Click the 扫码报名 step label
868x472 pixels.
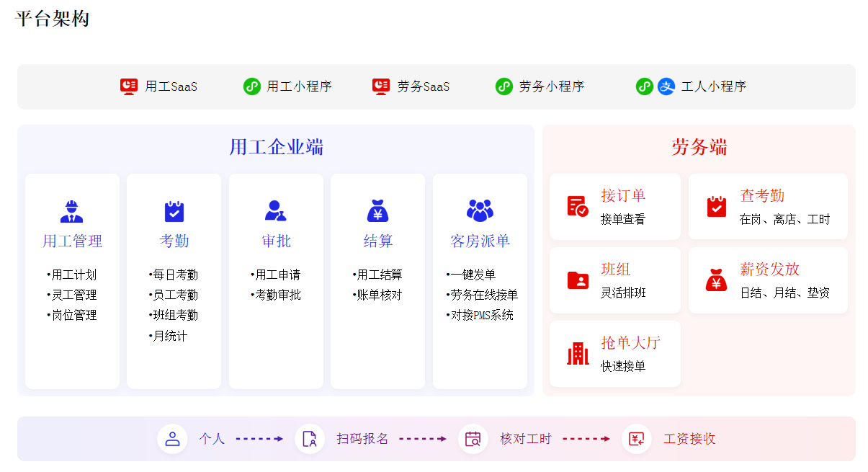[x=362, y=439]
